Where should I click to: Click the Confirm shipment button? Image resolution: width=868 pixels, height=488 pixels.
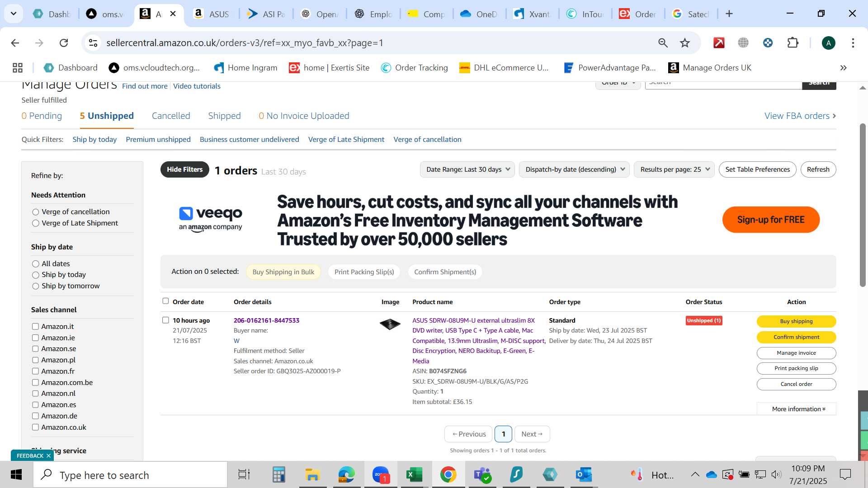(796, 337)
